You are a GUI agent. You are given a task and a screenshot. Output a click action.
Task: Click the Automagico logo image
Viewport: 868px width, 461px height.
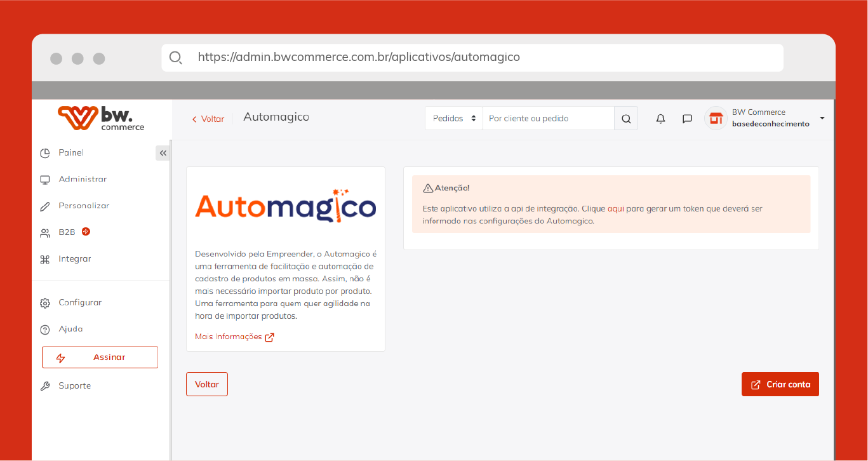286,206
